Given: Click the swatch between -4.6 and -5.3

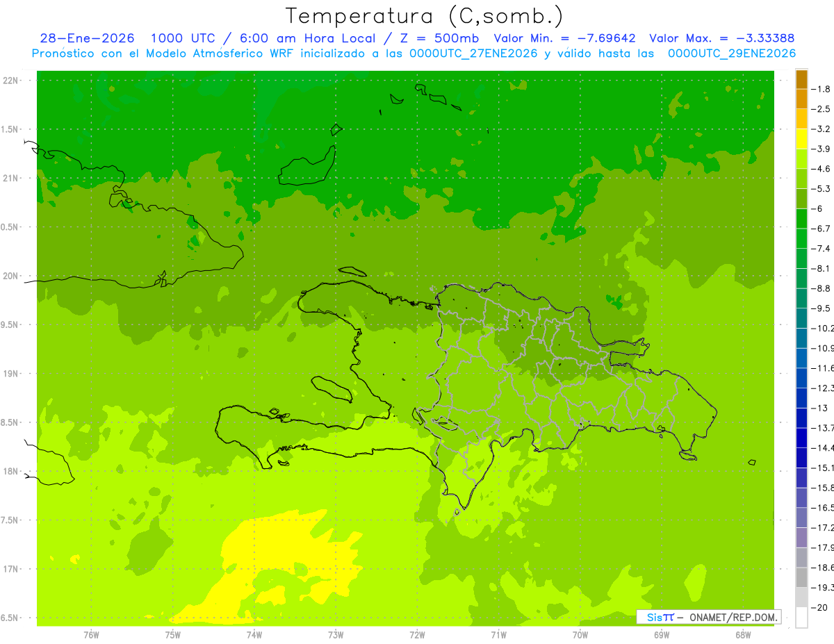Looking at the screenshot, I should [801, 179].
